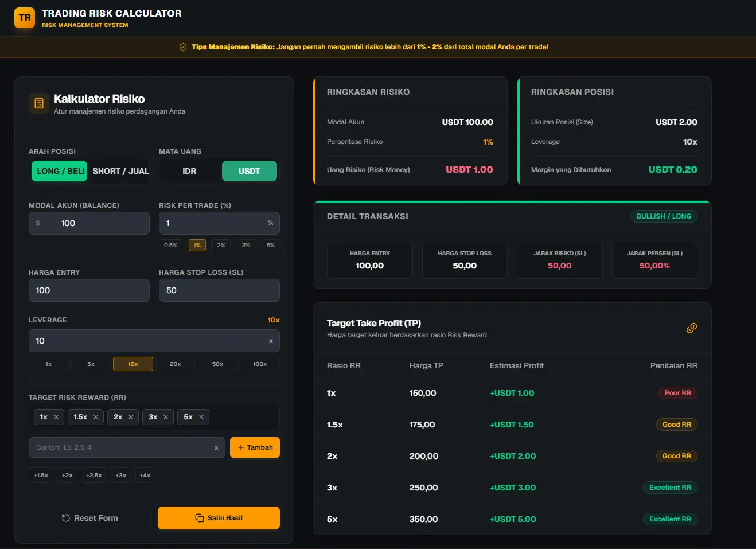Click the Jarak Risiko (SL) card
This screenshot has width=756, height=549.
tap(560, 260)
